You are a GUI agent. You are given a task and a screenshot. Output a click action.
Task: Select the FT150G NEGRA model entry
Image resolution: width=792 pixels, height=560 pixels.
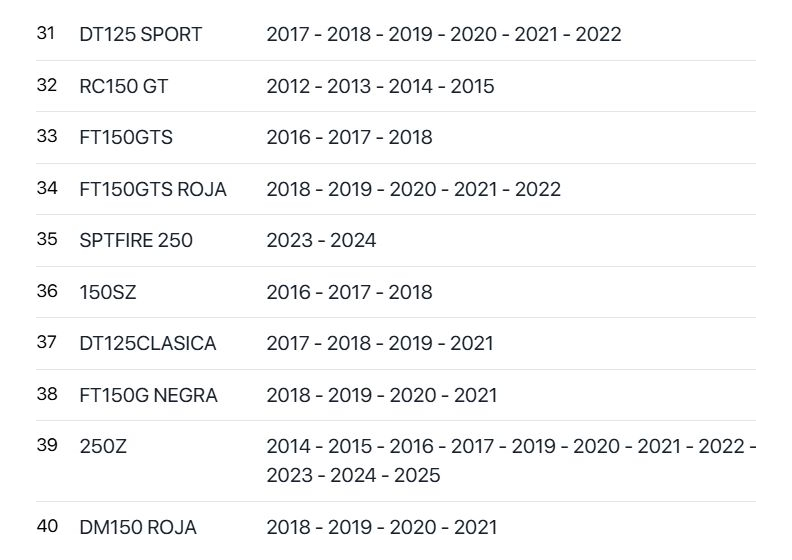coord(148,396)
